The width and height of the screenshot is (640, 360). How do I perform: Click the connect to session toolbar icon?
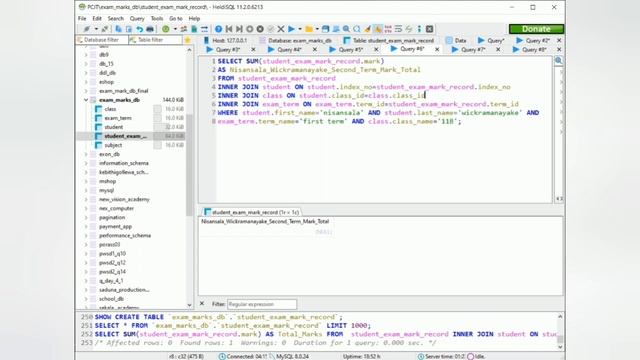point(87,29)
